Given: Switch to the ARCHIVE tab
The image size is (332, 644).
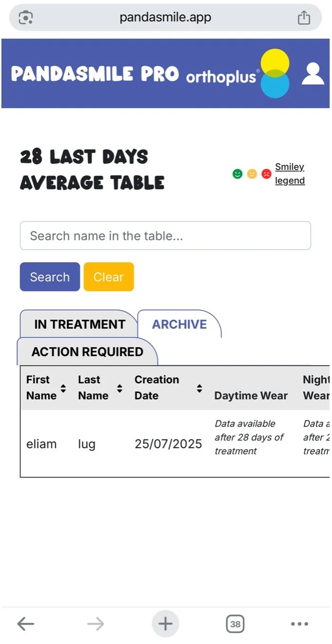Looking at the screenshot, I should [179, 324].
